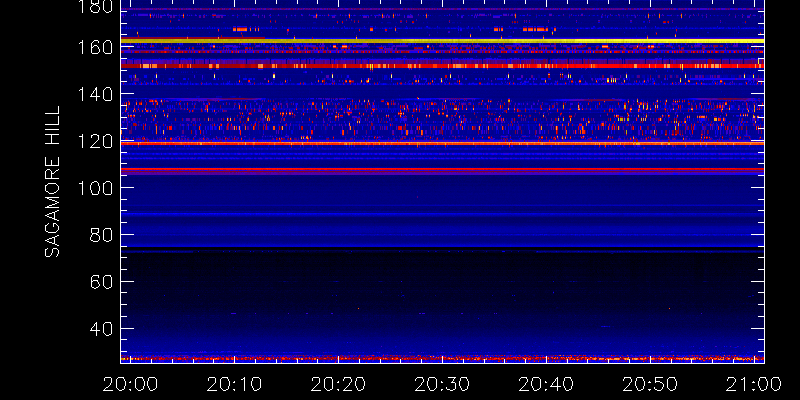Viewport: 800px width, 400px height.
Task: Click the 20:30 time axis label
Action: tap(442, 384)
